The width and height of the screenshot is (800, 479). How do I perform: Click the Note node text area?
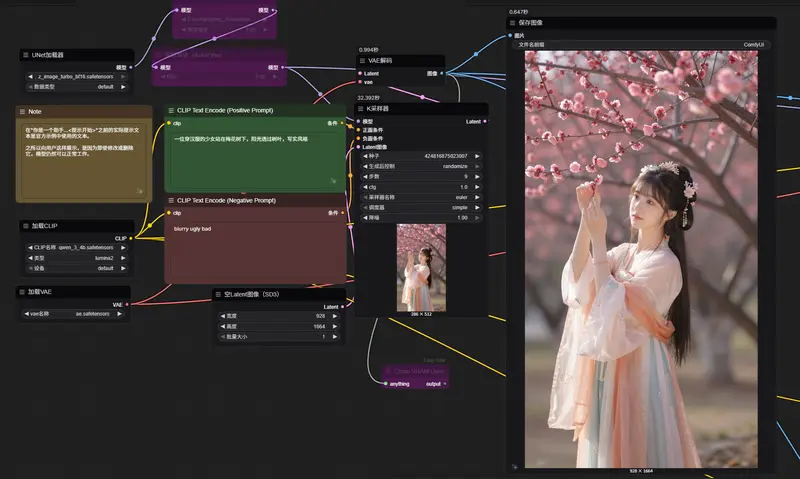click(x=84, y=160)
